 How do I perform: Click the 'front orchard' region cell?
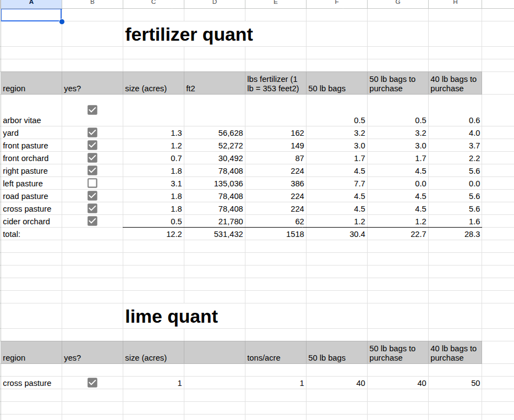click(x=31, y=158)
